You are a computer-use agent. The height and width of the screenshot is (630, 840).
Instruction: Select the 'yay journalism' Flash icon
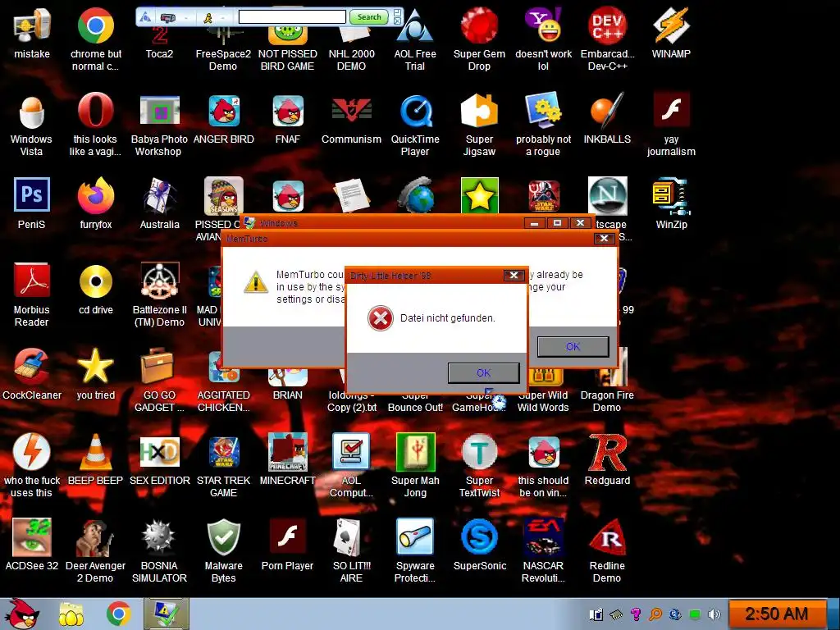click(671, 125)
